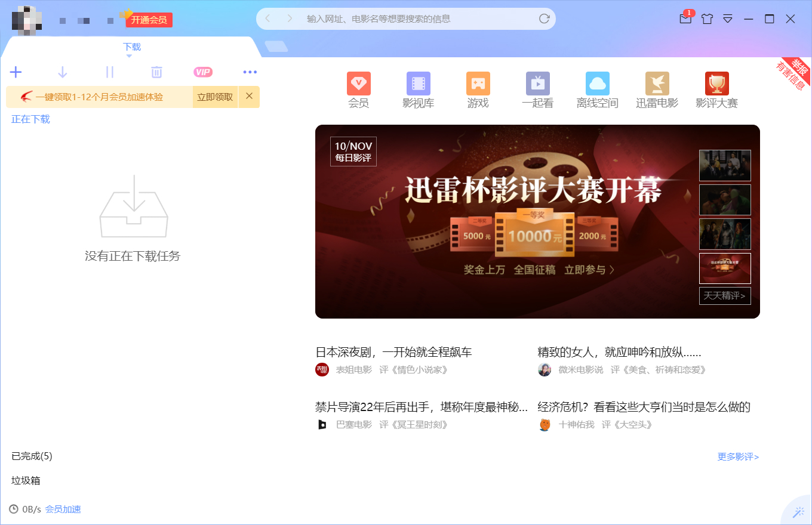
Task: Open VIP acceleration with the VIP icon
Action: pyautogui.click(x=203, y=72)
